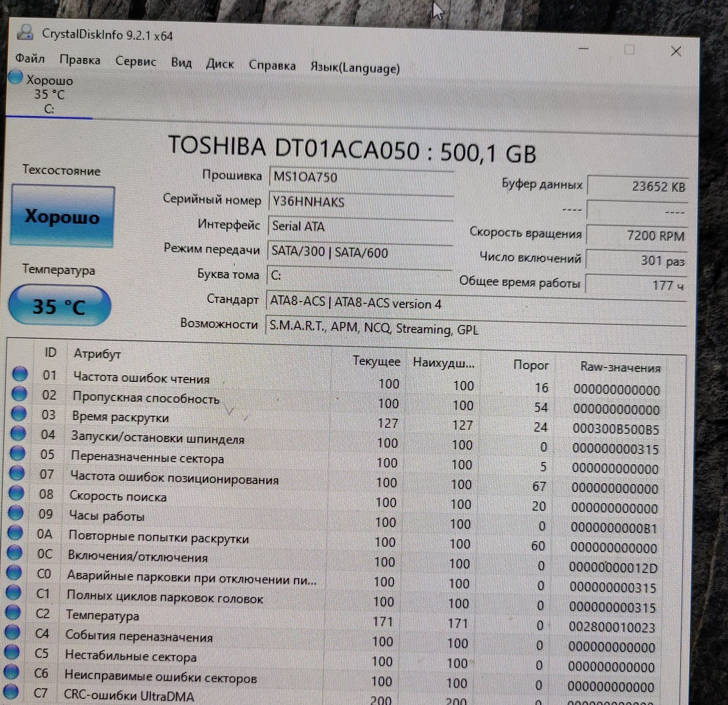
Task: Click the Порог column header
Action: (531, 365)
